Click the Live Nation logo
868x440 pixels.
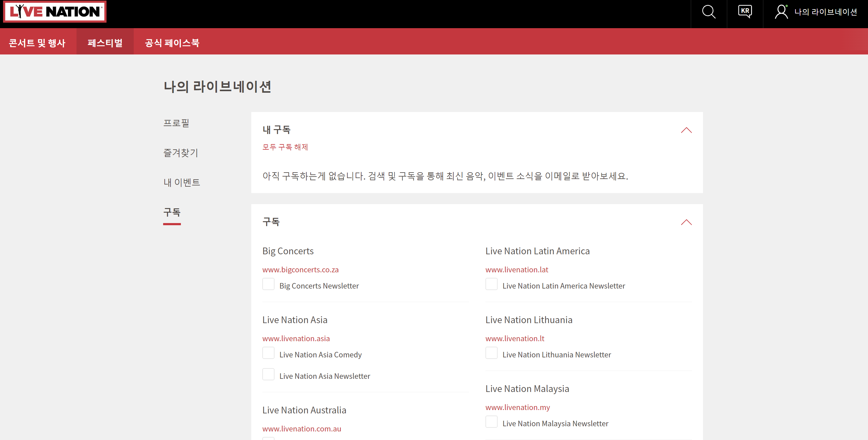(54, 12)
